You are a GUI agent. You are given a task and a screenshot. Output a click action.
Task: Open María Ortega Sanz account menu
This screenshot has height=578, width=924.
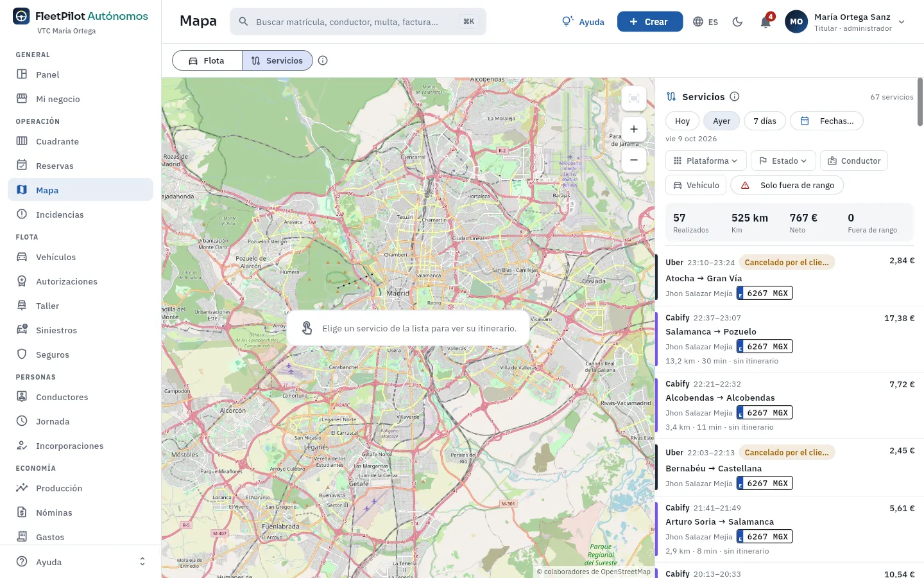pyautogui.click(x=845, y=22)
